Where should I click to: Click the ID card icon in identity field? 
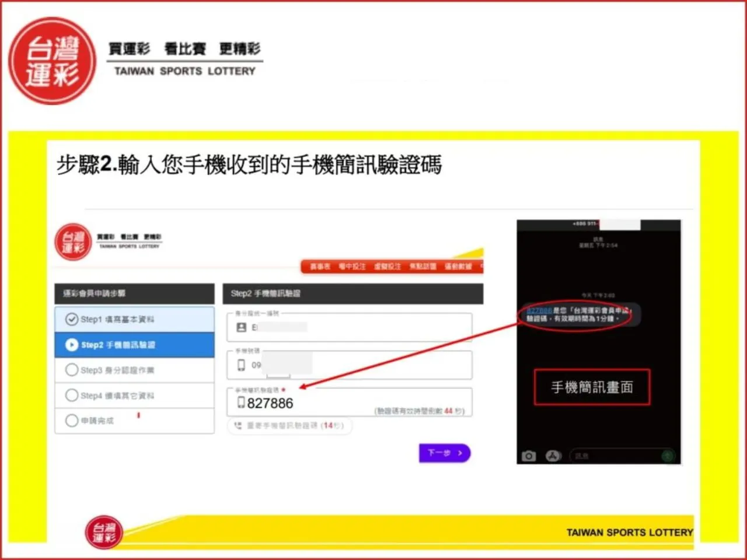pyautogui.click(x=241, y=328)
